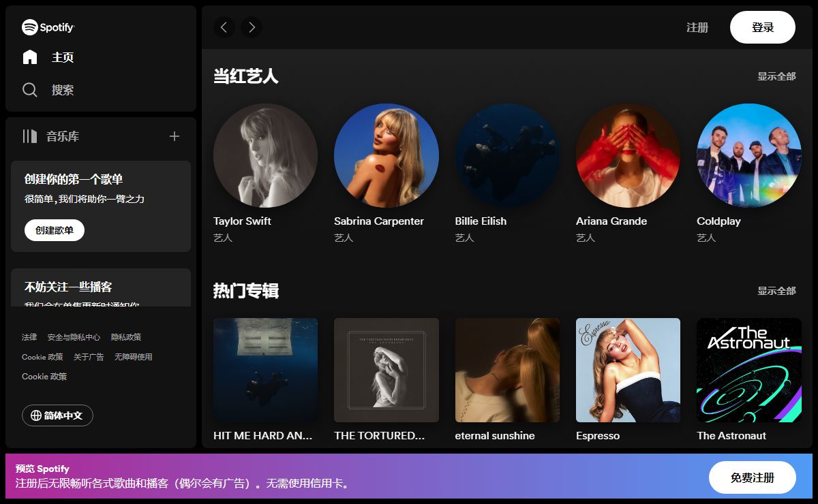This screenshot has height=504, width=818.
Task: Click the first Cookie 政策 link beside 关于广告
Action: point(42,357)
